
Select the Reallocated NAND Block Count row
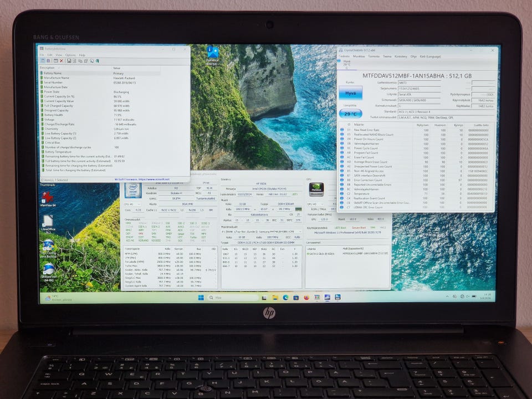pos(416,135)
